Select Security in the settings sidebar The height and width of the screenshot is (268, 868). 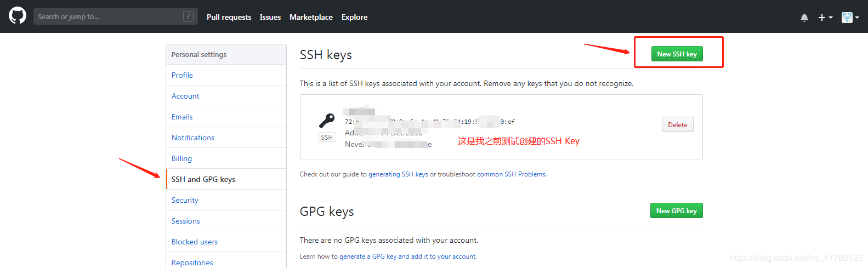tap(185, 200)
